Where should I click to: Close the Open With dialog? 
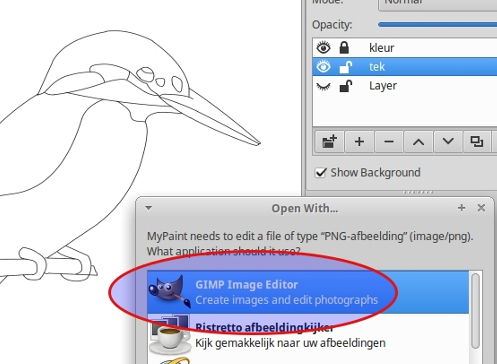click(x=481, y=208)
